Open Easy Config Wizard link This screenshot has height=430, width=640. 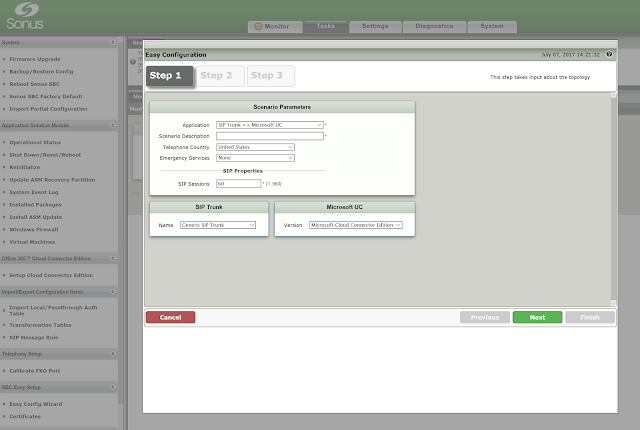point(36,404)
